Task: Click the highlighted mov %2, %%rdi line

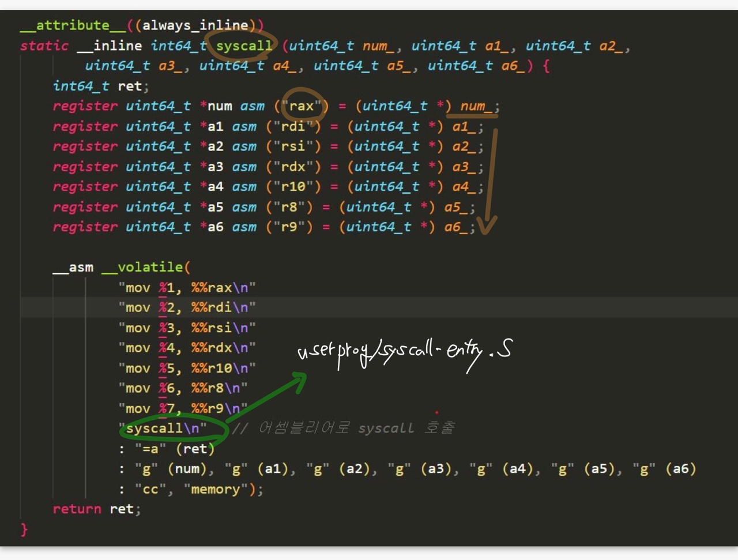Action: pyautogui.click(x=187, y=307)
